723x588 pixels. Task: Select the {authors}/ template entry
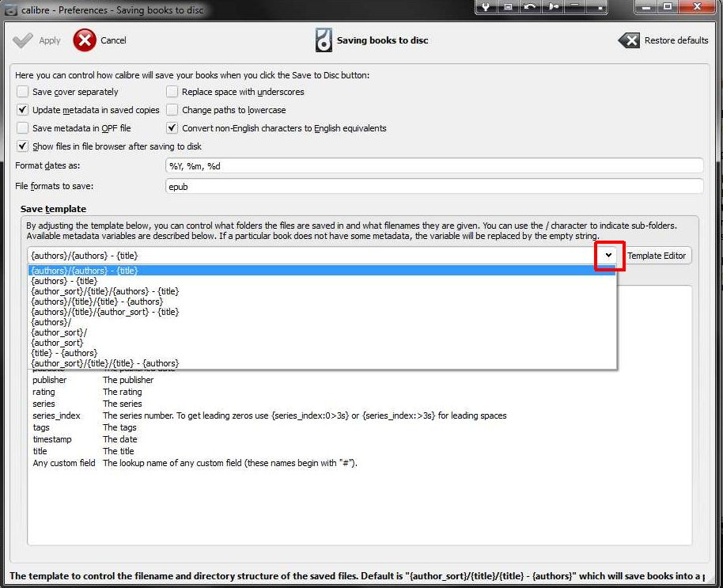(322, 322)
